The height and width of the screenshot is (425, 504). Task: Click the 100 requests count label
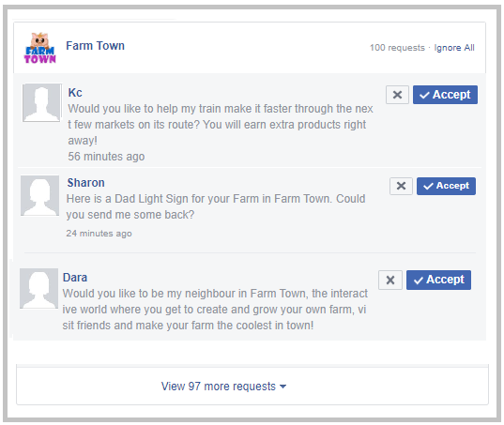(397, 48)
